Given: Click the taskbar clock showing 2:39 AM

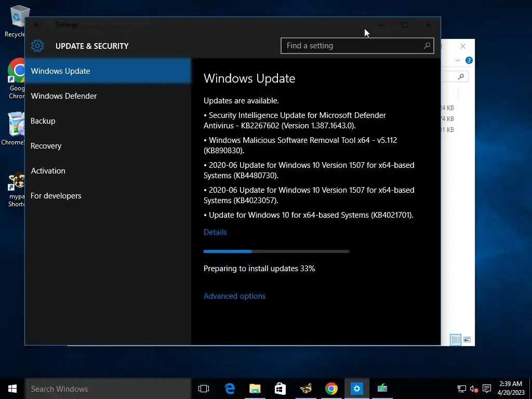Looking at the screenshot, I should click(x=511, y=389).
